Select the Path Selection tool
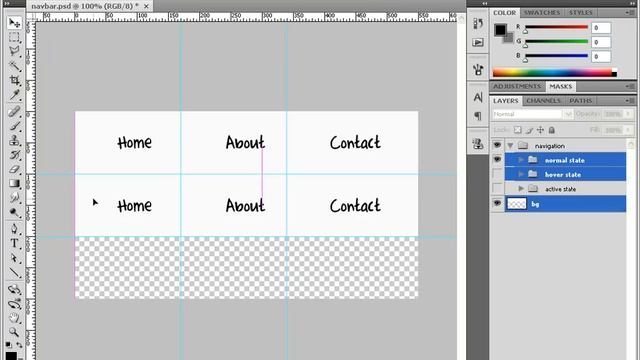640x360 pixels. 14,258
